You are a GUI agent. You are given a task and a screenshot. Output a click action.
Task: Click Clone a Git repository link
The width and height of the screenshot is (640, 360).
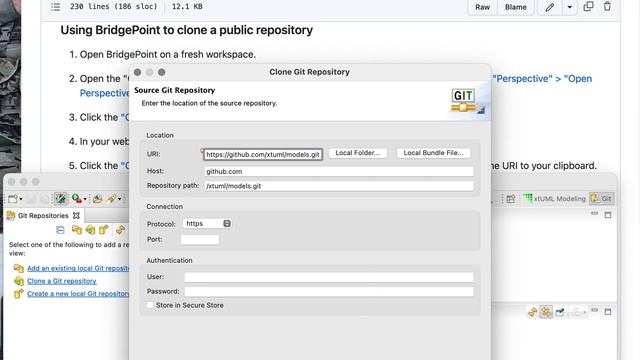[62, 281]
